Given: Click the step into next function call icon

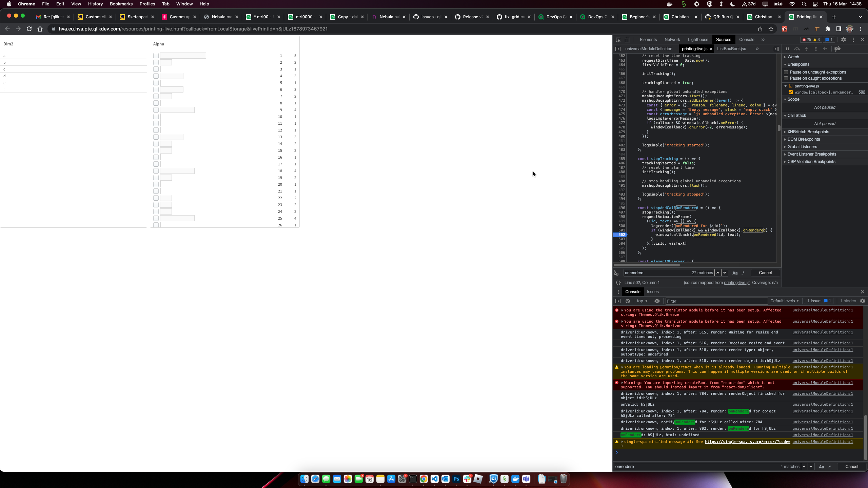Looking at the screenshot, I should point(806,49).
